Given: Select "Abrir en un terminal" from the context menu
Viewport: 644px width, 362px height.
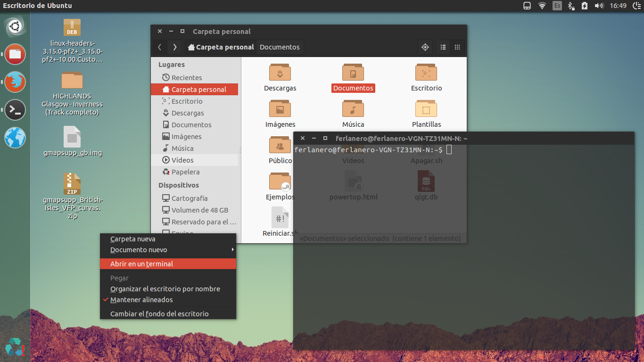Looking at the screenshot, I should 141,264.
